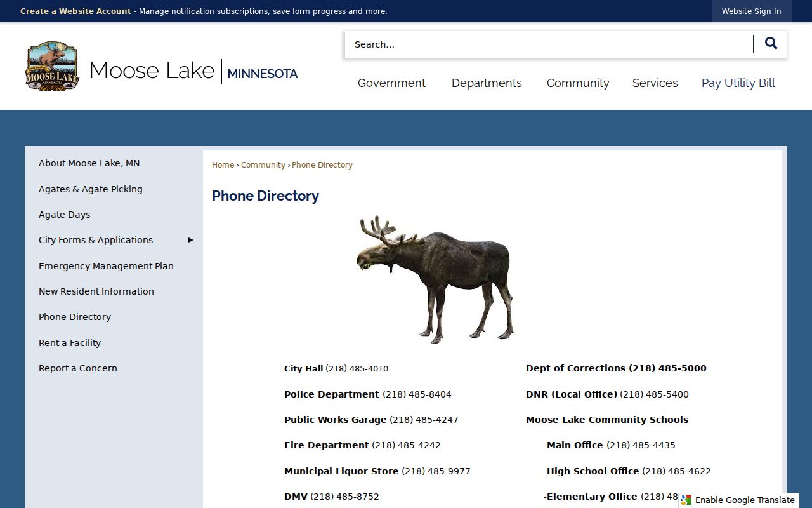Open Emergency Management Plan link

click(x=106, y=266)
